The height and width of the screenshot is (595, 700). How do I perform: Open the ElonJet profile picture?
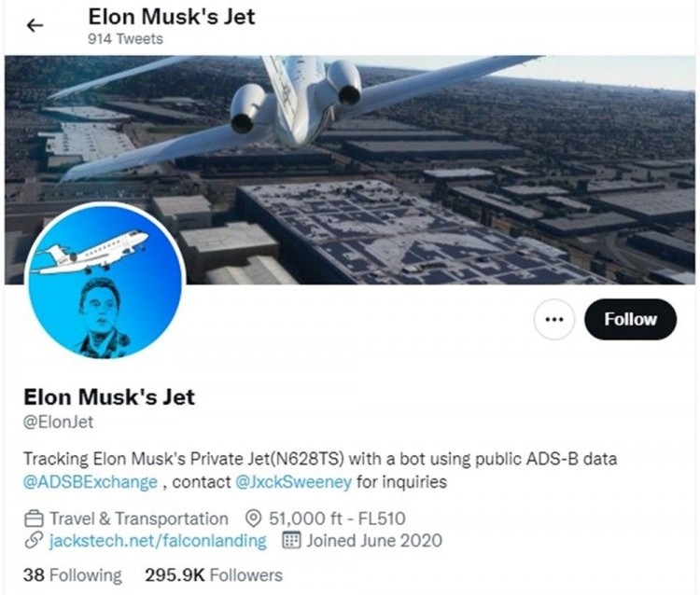[x=103, y=280]
